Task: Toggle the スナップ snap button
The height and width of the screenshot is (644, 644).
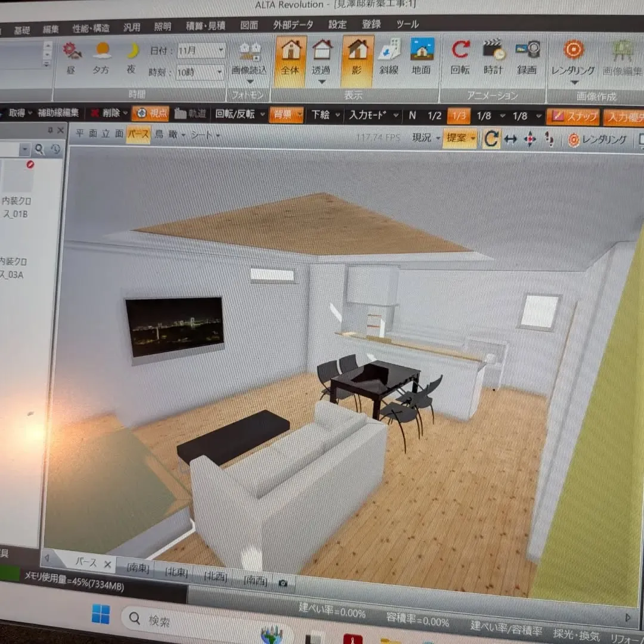Action: [574, 117]
